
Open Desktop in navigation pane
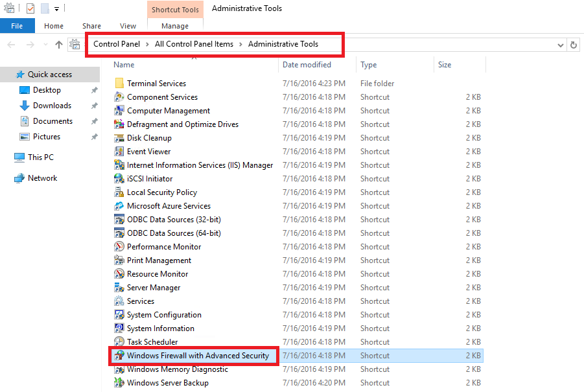coord(47,89)
